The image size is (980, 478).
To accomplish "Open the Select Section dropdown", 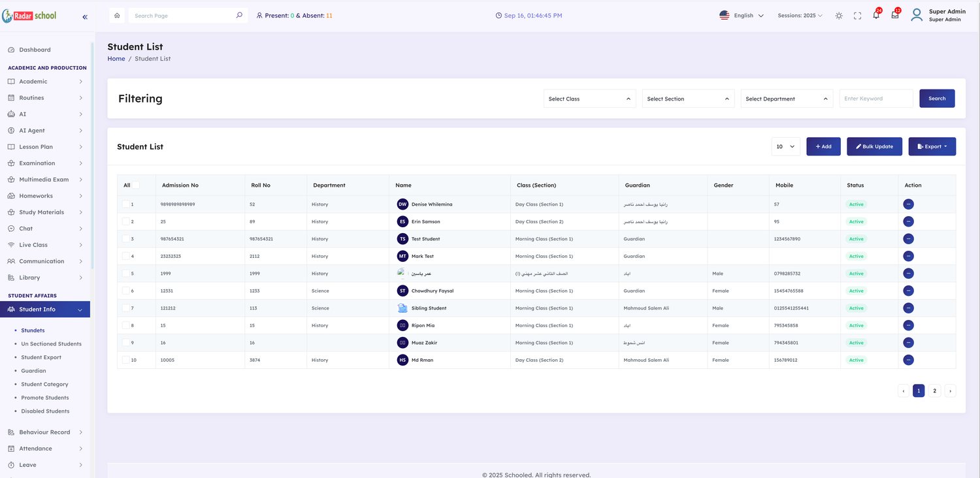I will (x=688, y=99).
